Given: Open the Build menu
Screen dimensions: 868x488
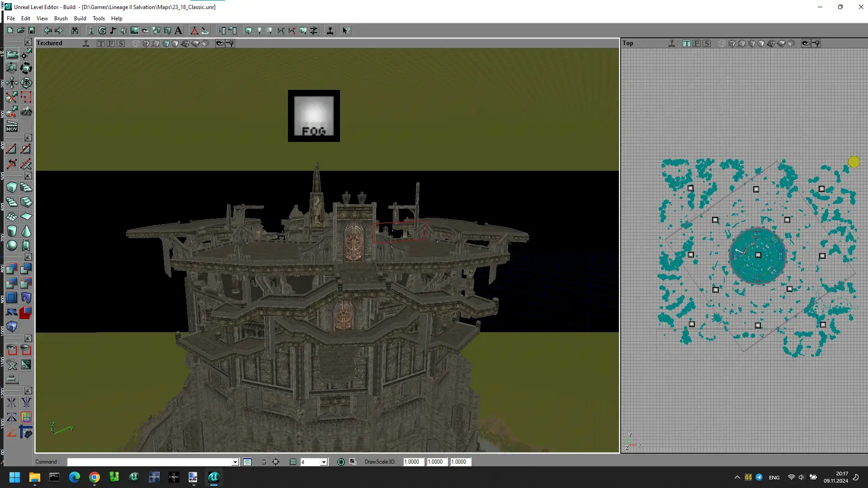Looking at the screenshot, I should pyautogui.click(x=80, y=19).
